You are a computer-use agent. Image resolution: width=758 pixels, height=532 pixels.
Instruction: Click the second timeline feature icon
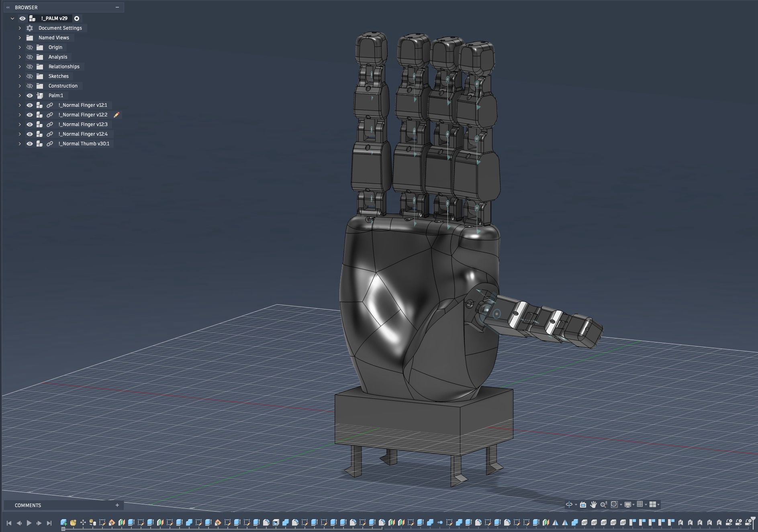(x=73, y=522)
